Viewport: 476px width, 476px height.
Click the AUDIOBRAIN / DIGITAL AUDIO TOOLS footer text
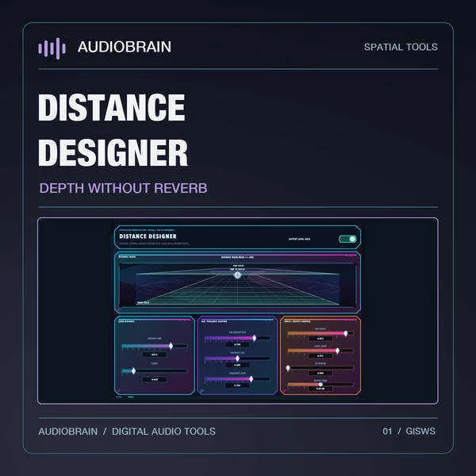(x=127, y=432)
